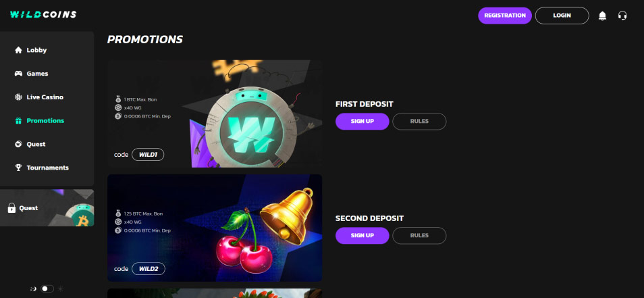The width and height of the screenshot is (644, 298).
Task: Select the moon dark-mode icon
Action: point(34,289)
